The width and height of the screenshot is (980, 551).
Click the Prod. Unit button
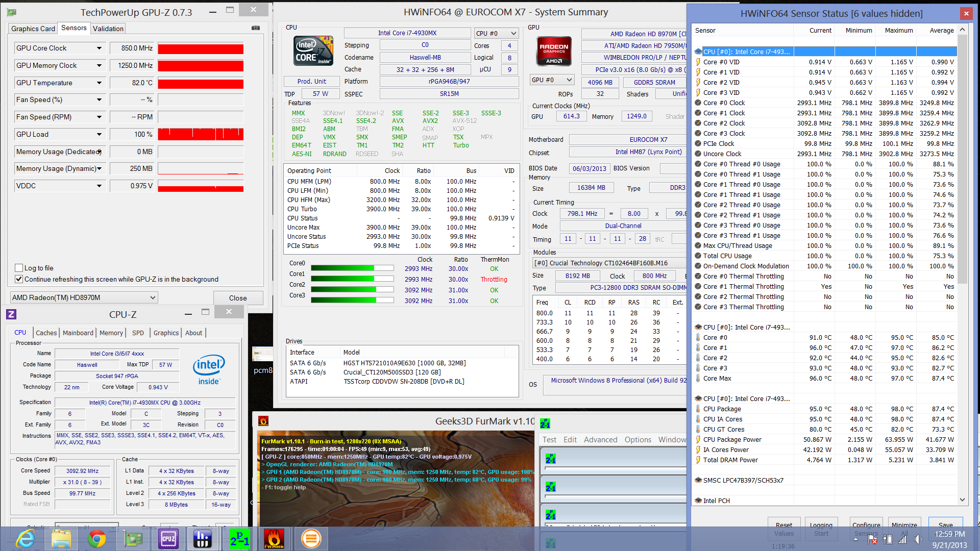point(312,81)
